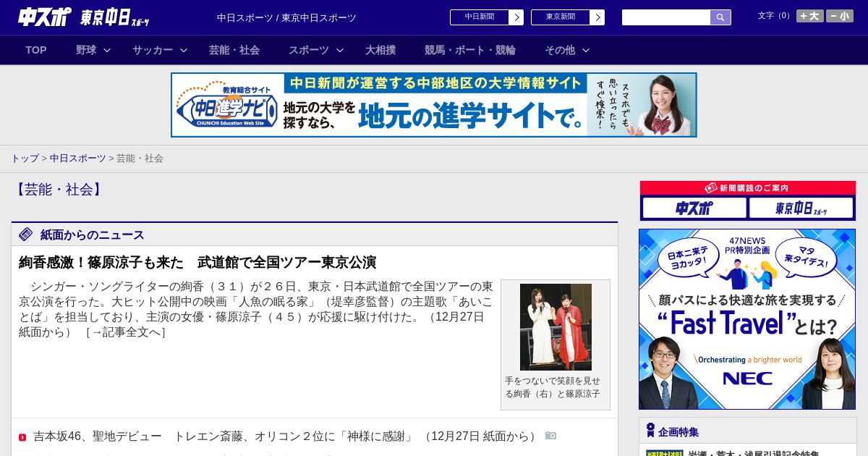Image resolution: width=868 pixels, height=456 pixels.
Task: Decrease text size with −小 button
Action: tap(840, 16)
